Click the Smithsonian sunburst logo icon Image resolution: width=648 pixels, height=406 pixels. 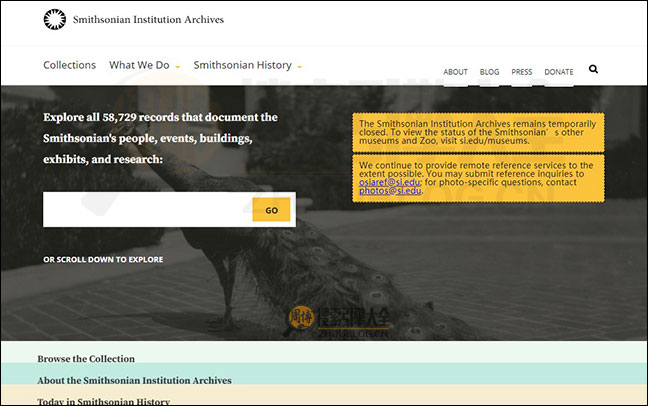pyautogui.click(x=55, y=18)
